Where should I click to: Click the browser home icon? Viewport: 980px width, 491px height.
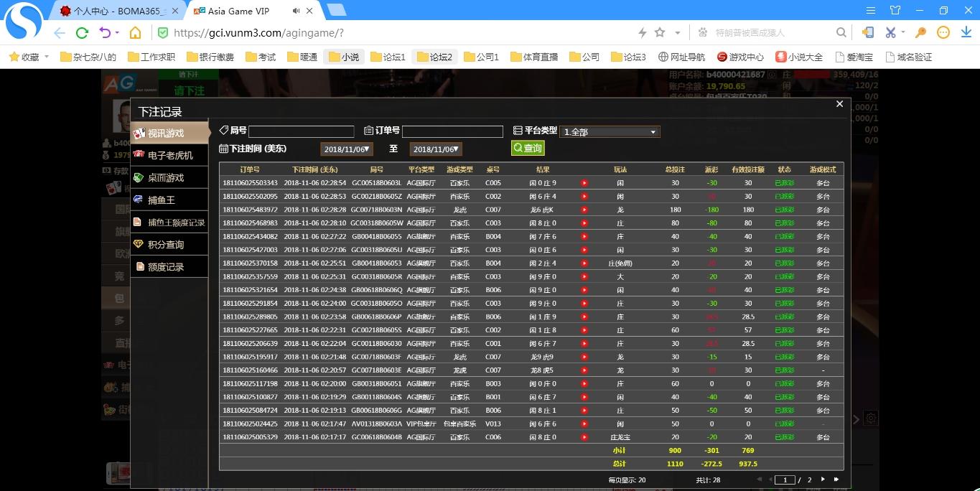point(135,33)
